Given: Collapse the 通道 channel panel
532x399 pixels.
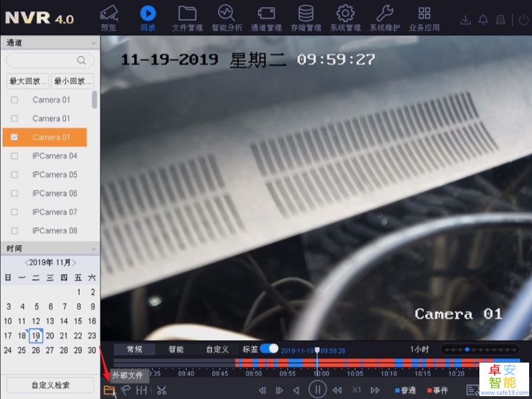Looking at the screenshot, I should pyautogui.click(x=94, y=43).
